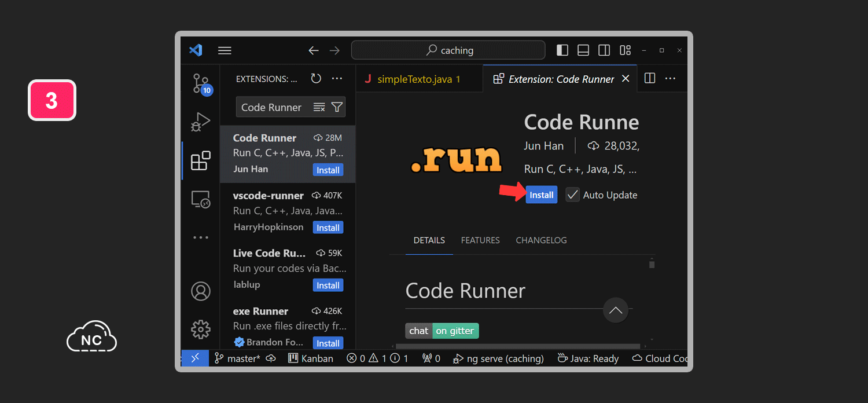Install Code Runner from the sidebar list

click(328, 170)
